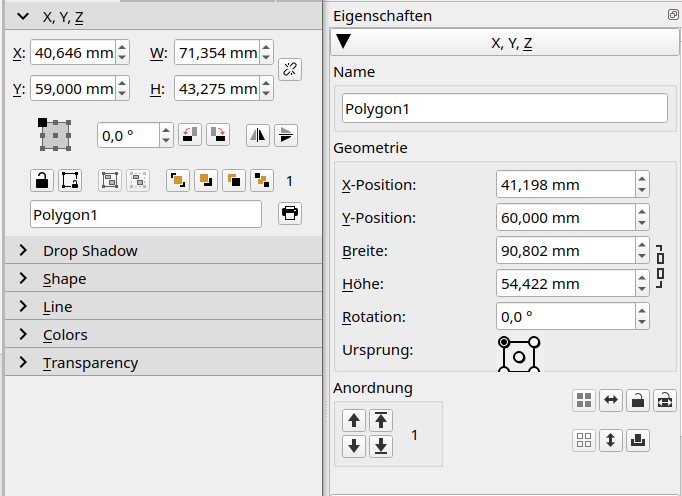The height and width of the screenshot is (496, 682).
Task: Flip the item vertically in left panel
Action: [x=285, y=134]
